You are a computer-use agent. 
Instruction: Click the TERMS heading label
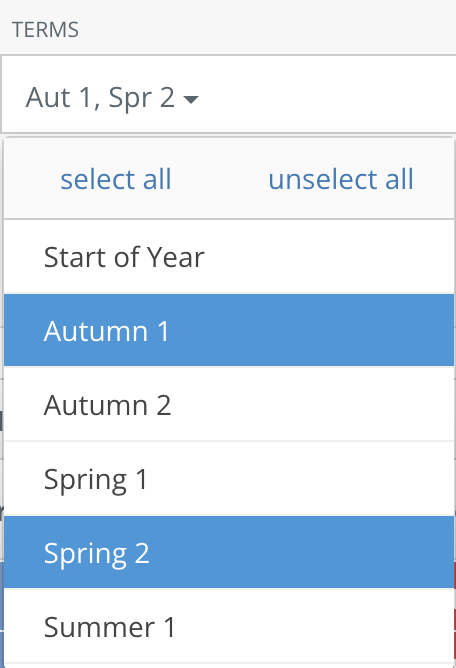coord(45,30)
